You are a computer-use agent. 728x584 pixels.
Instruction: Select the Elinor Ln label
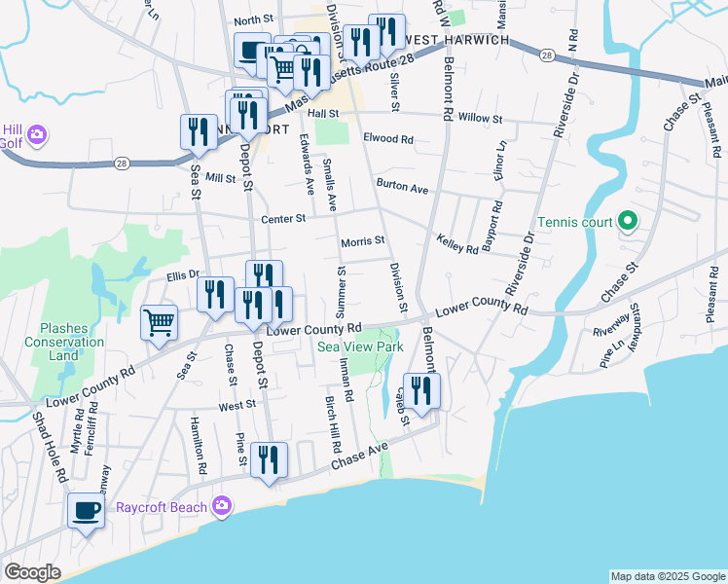pyautogui.click(x=500, y=161)
